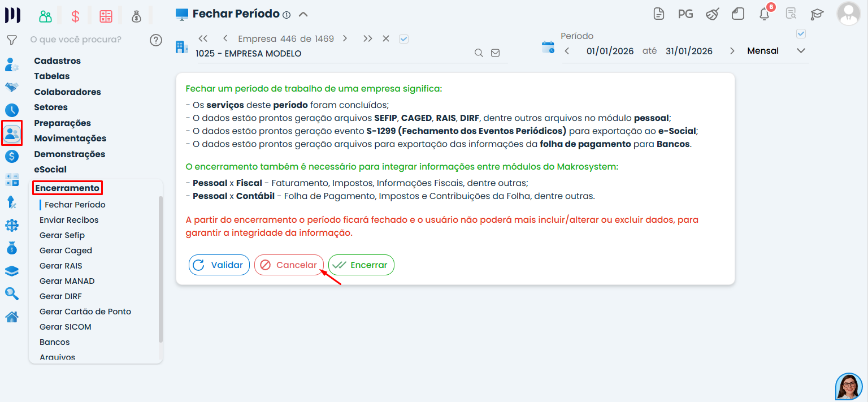
Task: Toggle the checkbox above Mensal dropdown
Action: click(x=801, y=34)
